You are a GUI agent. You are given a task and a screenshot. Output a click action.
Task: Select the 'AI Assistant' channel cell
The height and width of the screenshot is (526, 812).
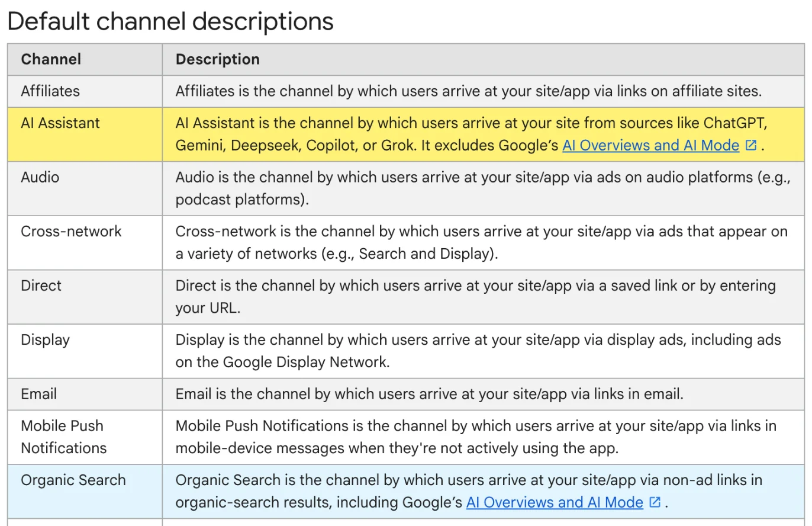(x=85, y=134)
